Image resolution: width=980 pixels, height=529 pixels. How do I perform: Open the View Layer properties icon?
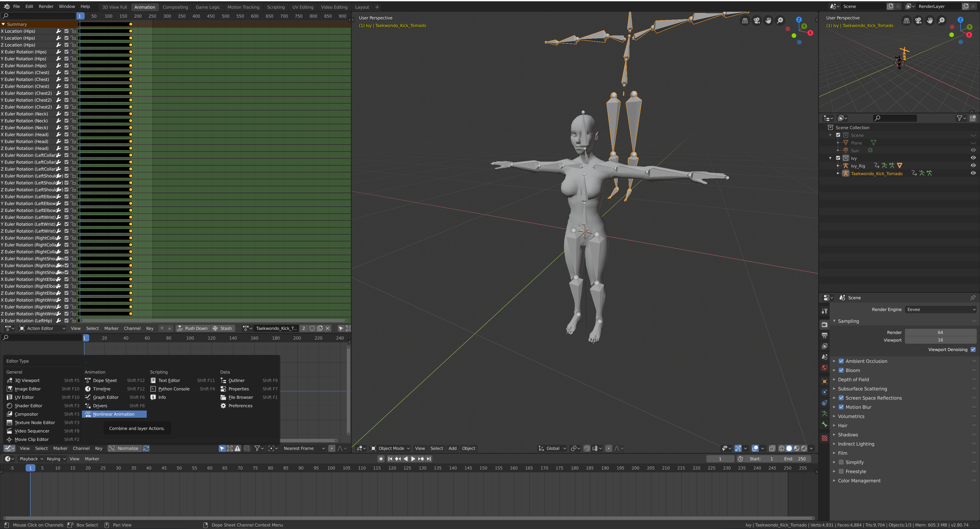[x=824, y=346]
